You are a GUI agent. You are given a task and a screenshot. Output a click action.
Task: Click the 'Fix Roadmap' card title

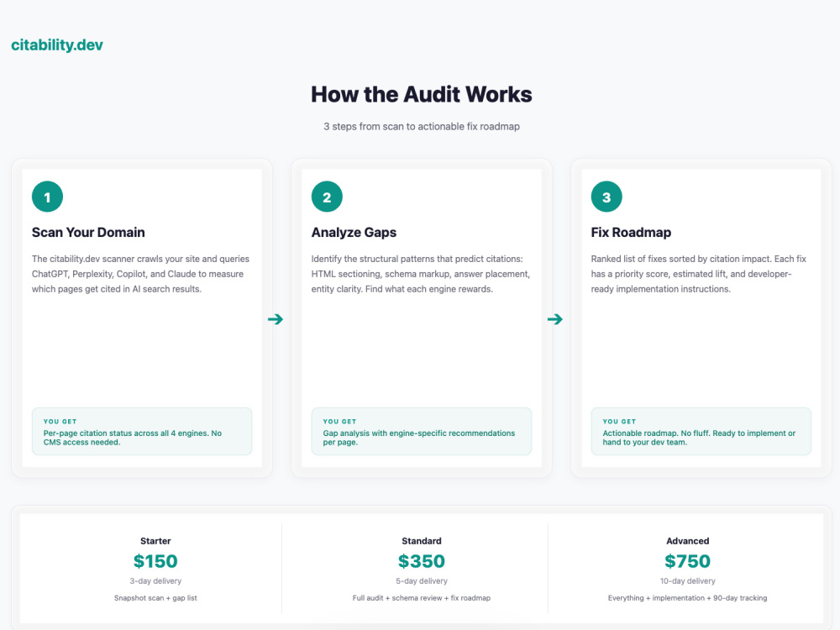click(x=631, y=233)
